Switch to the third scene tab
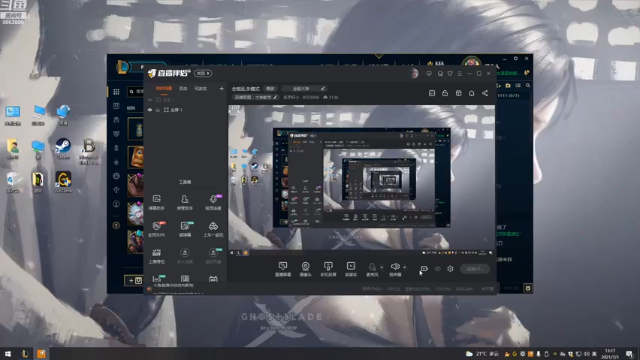Image resolution: width=640 pixels, height=360 pixels. coord(200,89)
